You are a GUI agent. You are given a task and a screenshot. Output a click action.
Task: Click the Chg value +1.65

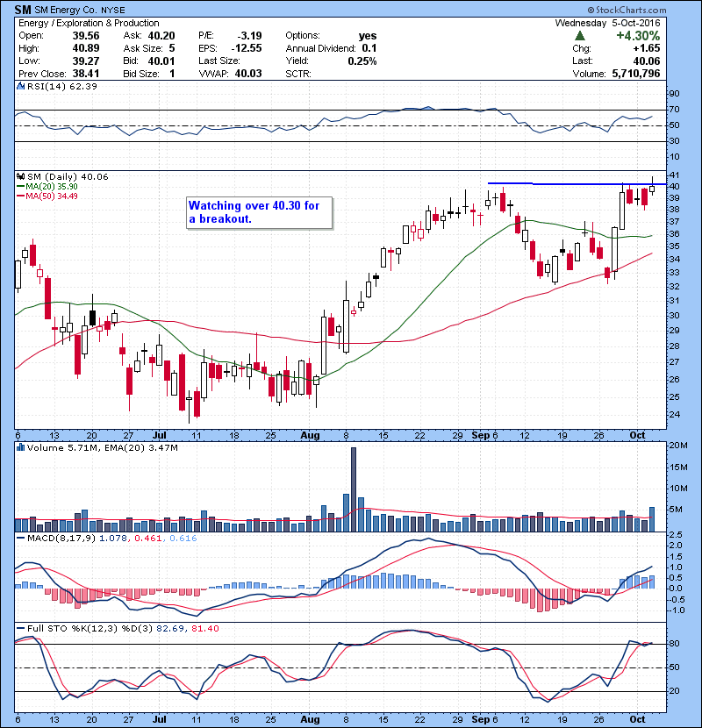[x=646, y=48]
